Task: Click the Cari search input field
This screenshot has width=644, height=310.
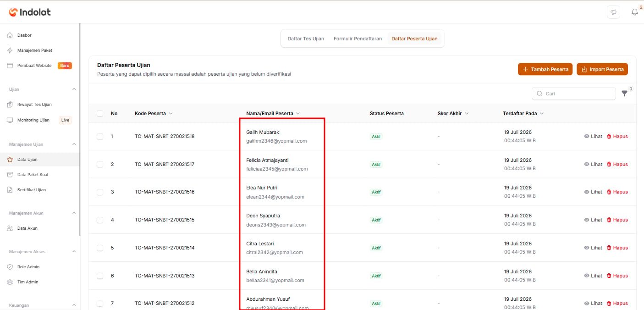Action: coord(574,94)
